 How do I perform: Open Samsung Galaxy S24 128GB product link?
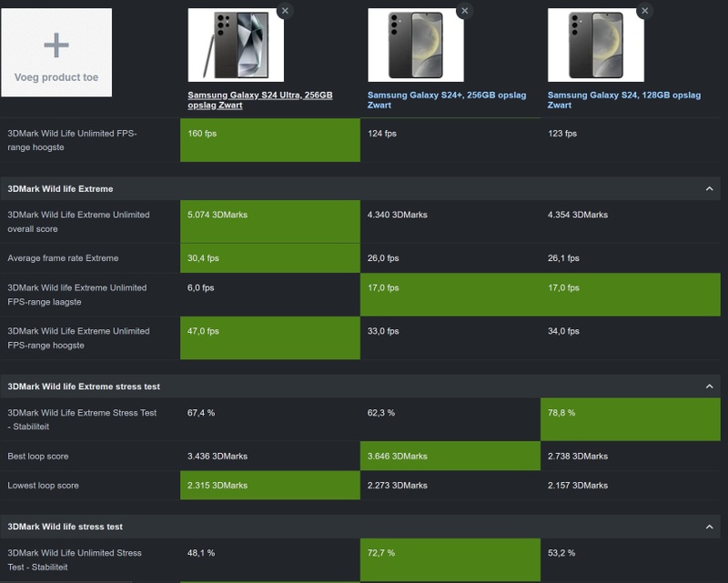(624, 100)
